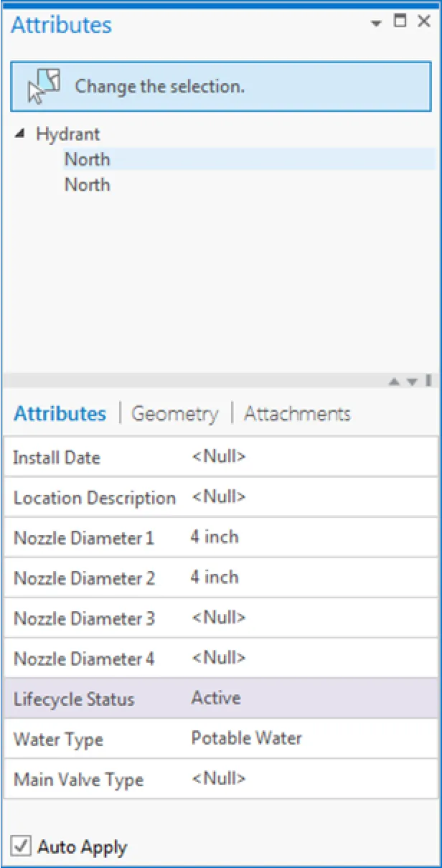Switch to the Attachments tab
The width and height of the screenshot is (442, 868).
[297, 413]
